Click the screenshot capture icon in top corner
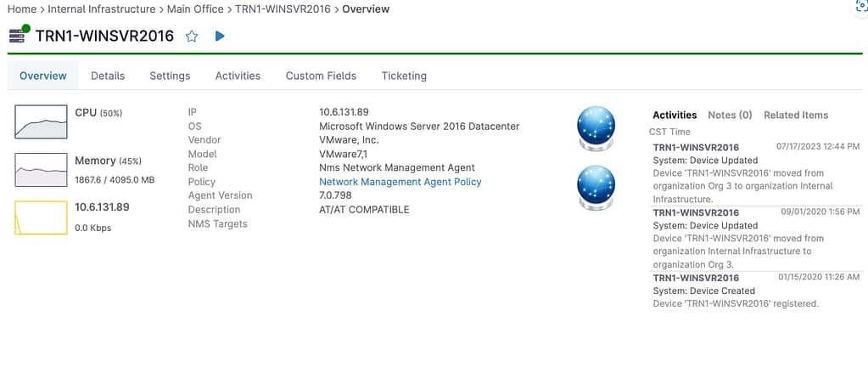The width and height of the screenshot is (868, 384). point(859,6)
